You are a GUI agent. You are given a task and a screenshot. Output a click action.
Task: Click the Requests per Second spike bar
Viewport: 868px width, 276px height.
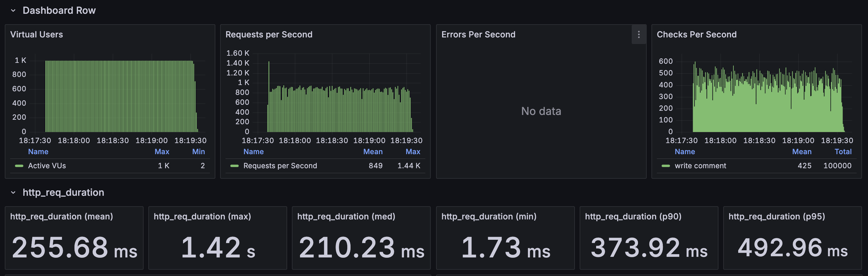(x=269, y=96)
